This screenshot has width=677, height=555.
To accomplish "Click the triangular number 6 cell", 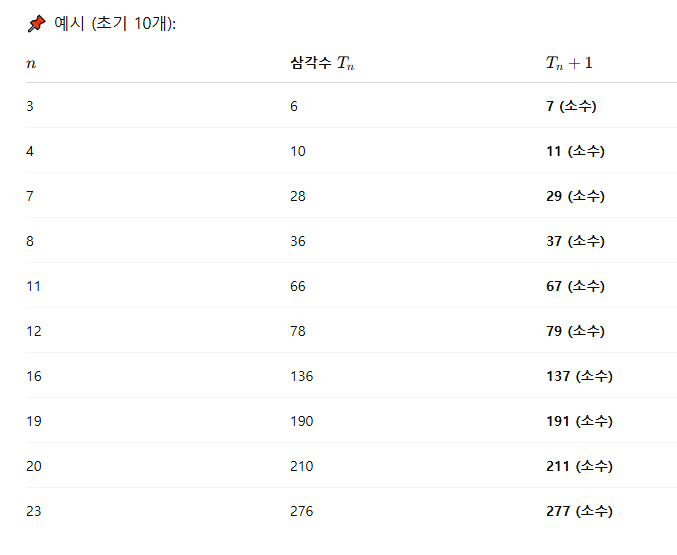I will [x=294, y=106].
